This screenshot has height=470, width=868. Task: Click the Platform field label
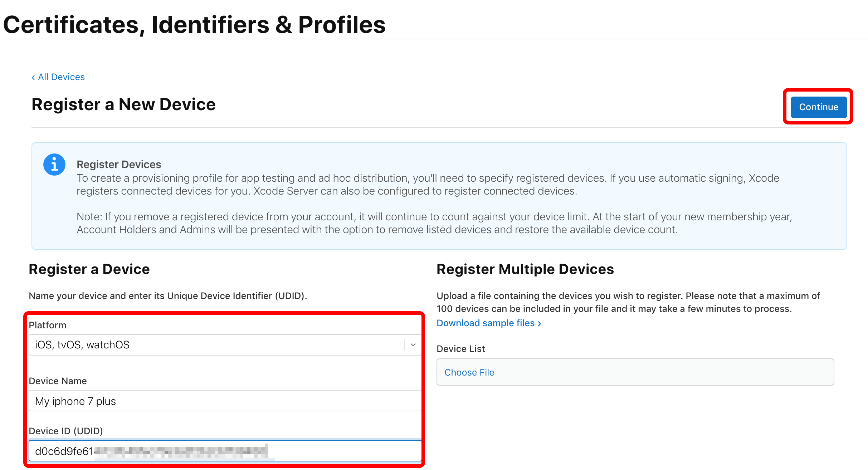(48, 325)
